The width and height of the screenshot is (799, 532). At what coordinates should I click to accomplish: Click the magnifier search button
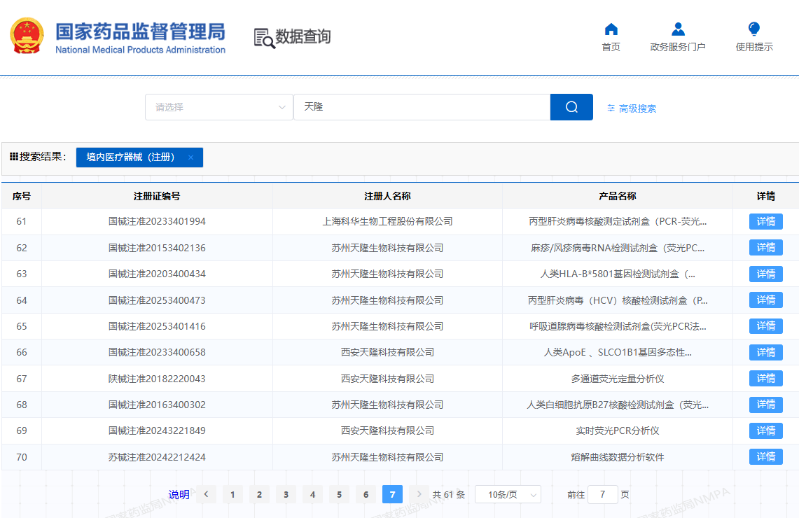pyautogui.click(x=571, y=107)
